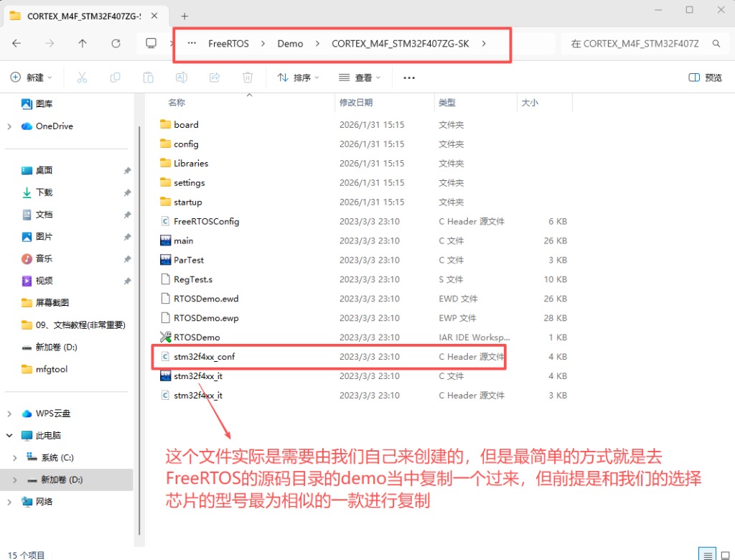The height and width of the screenshot is (560, 735).
Task: Click the paste clipboard icon
Action: pyautogui.click(x=149, y=78)
